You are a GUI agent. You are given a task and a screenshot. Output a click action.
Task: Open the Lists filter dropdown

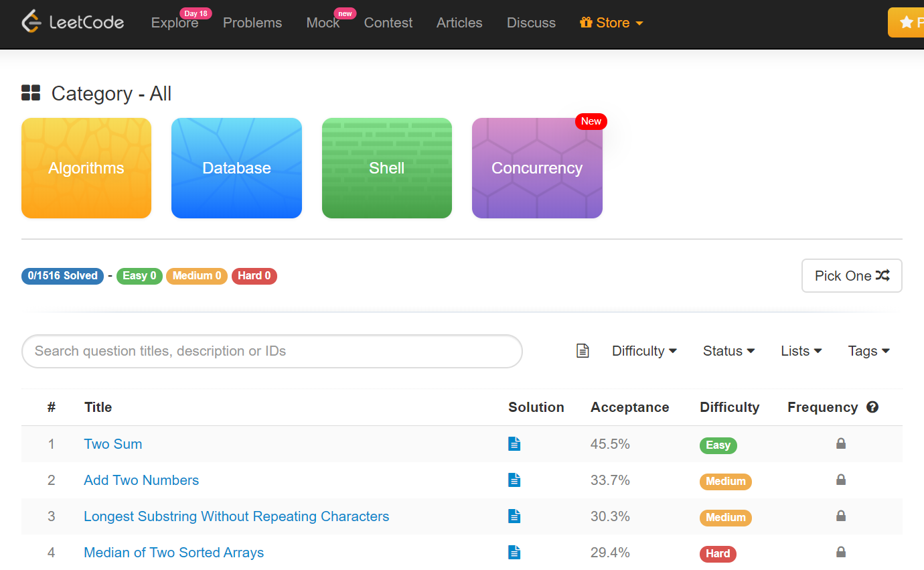pos(801,351)
